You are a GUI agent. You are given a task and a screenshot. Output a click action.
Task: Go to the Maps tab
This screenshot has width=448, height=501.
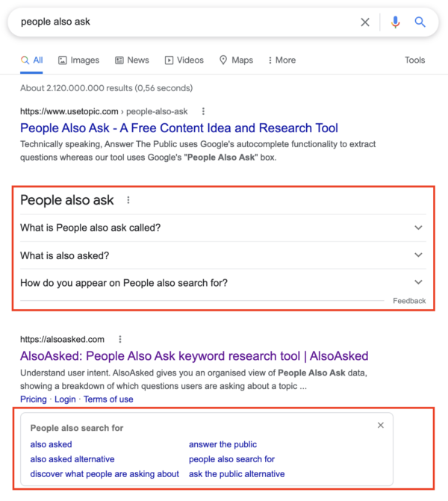(236, 60)
